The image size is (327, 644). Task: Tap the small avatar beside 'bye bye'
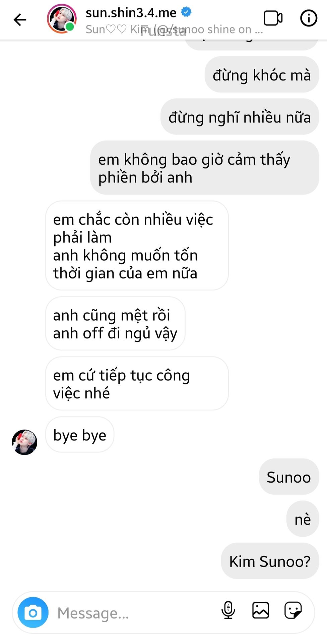click(x=24, y=442)
